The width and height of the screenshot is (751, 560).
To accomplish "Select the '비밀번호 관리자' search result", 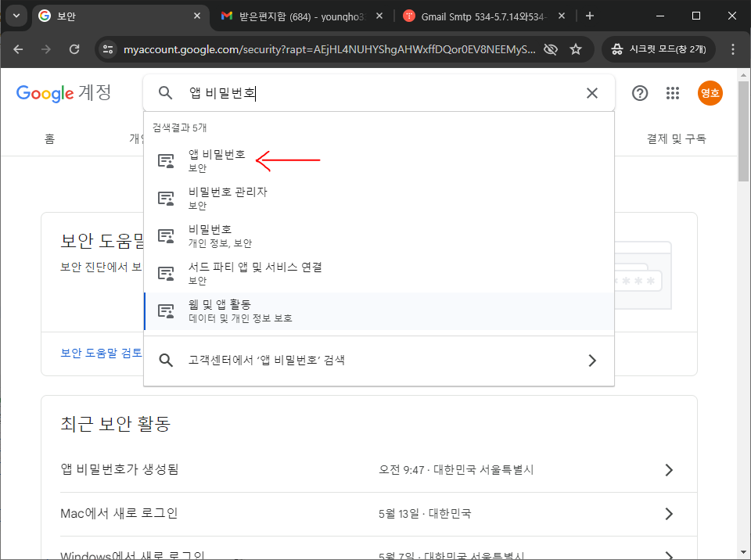I will (379, 199).
